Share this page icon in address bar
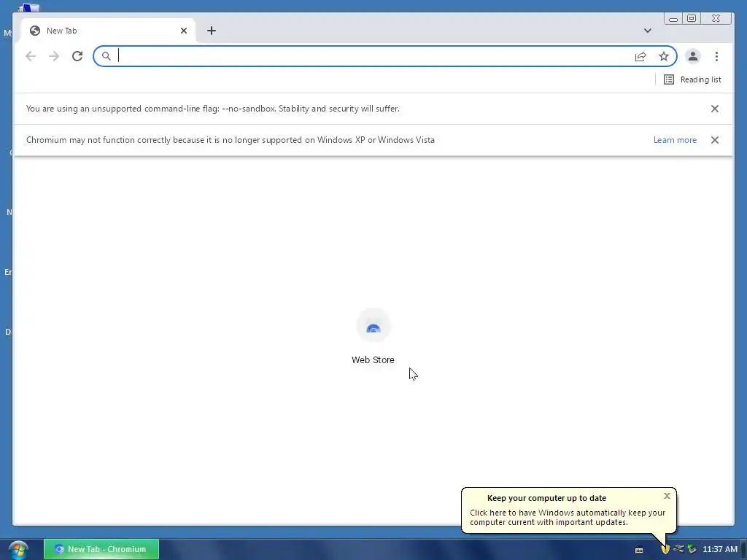747x560 pixels. coord(640,57)
